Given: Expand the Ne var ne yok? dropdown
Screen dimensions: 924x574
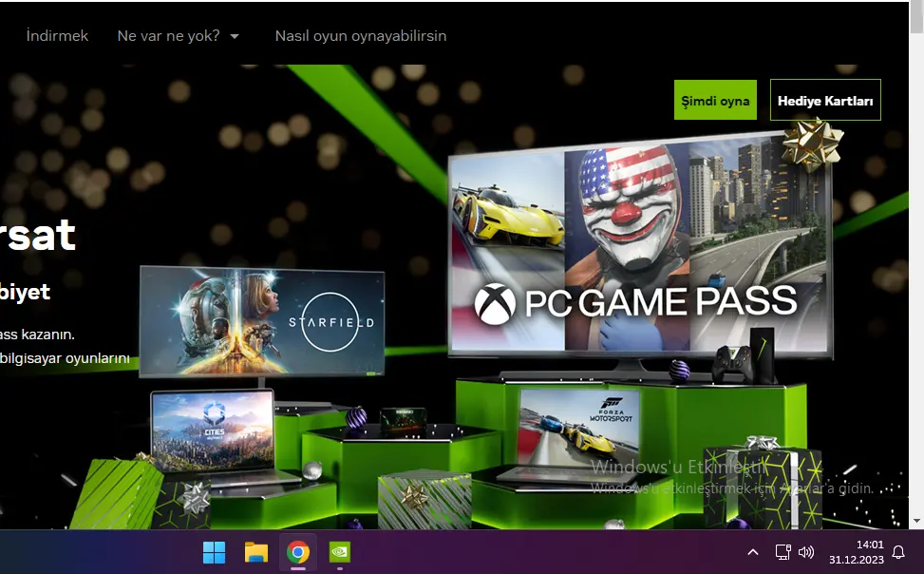Looking at the screenshot, I should pos(178,36).
